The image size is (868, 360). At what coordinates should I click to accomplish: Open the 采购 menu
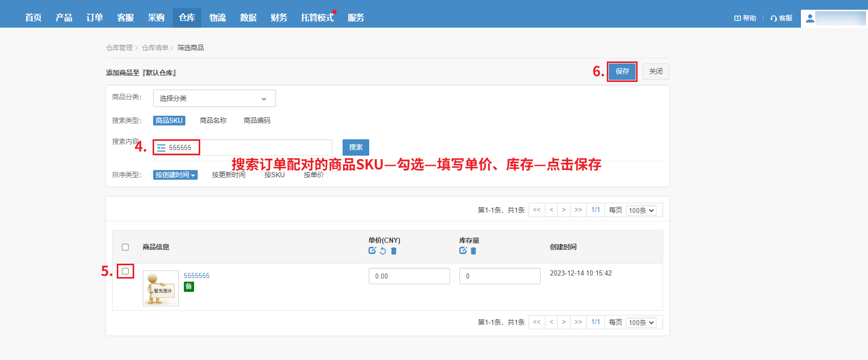coord(156,18)
